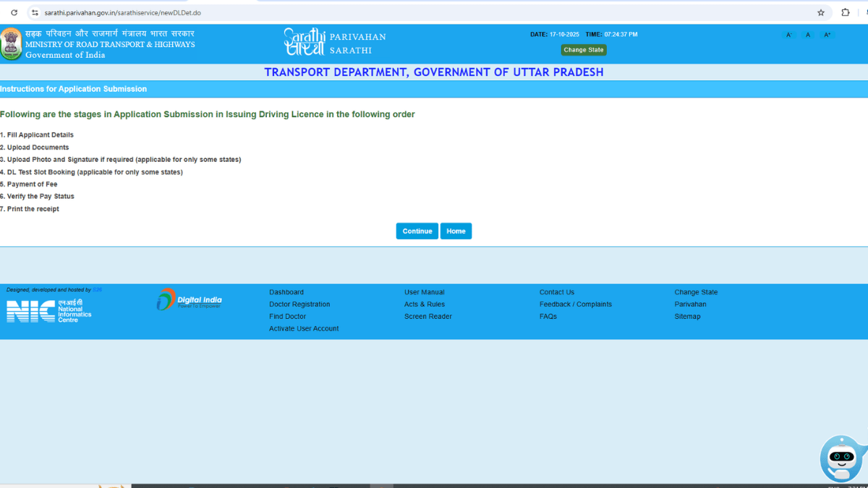Open the Sitemap footer link
The height and width of the screenshot is (488, 868).
(x=687, y=317)
